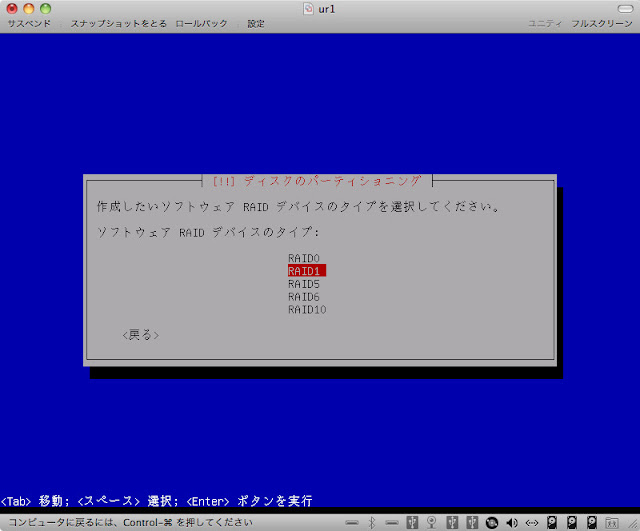This screenshot has width=640, height=531.
Task: Click the ソフトウェア RAID デバイスのタイプ: label
Action: (208, 232)
